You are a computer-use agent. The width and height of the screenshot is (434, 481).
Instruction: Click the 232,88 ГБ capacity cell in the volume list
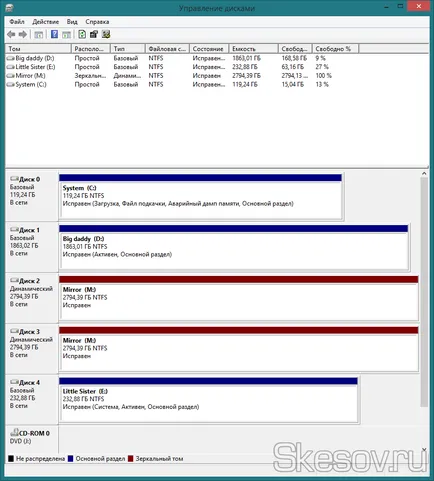246,67
